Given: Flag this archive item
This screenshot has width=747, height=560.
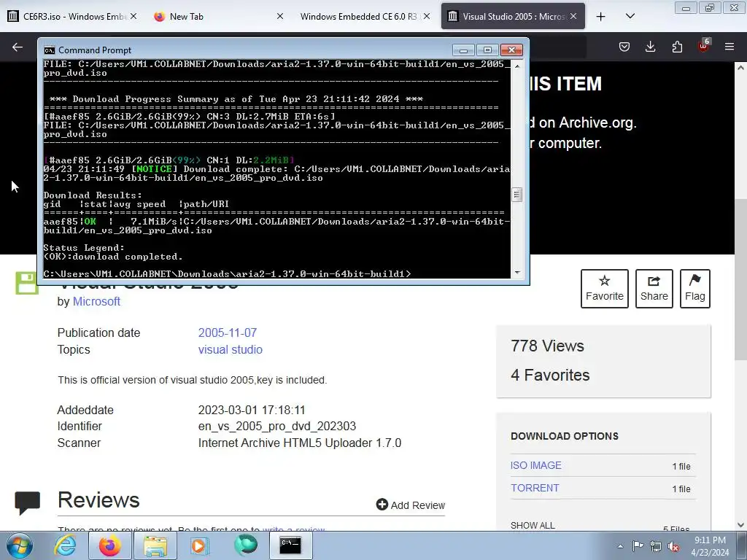Looking at the screenshot, I should (695, 289).
